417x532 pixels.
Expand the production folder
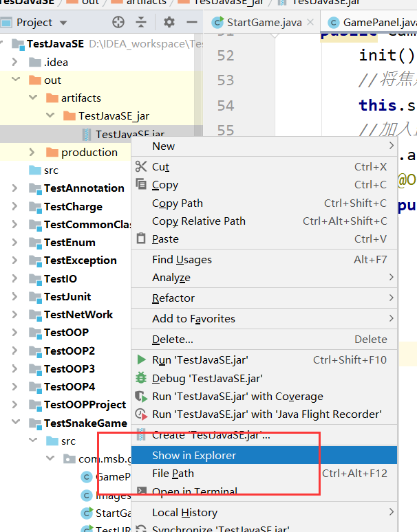[x=32, y=152]
